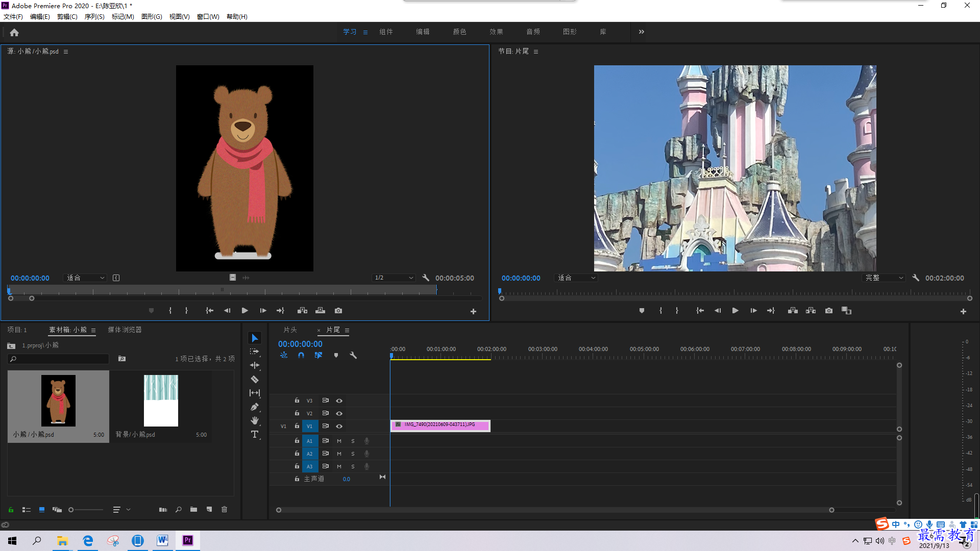980x551 pixels.
Task: Open source monitor zoom level dropdown 适合
Action: [x=85, y=278]
